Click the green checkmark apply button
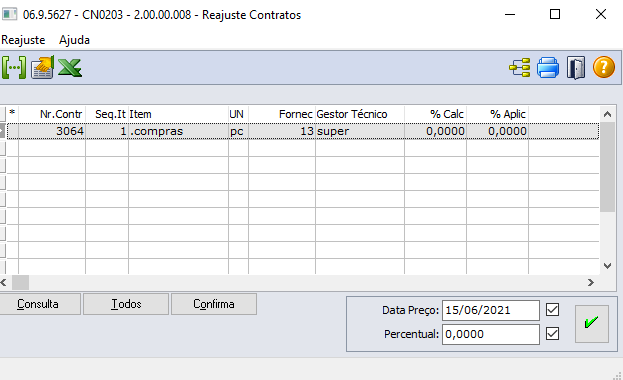The height and width of the screenshot is (380, 623). pyautogui.click(x=592, y=324)
